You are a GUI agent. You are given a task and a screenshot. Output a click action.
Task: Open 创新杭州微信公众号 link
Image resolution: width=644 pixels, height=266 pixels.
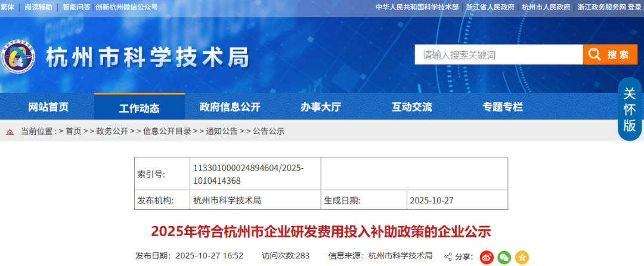(x=126, y=7)
